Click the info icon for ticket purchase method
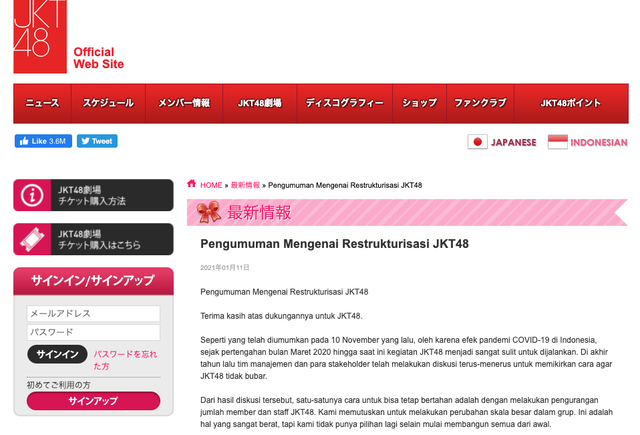This screenshot has height=435, width=640. click(32, 195)
